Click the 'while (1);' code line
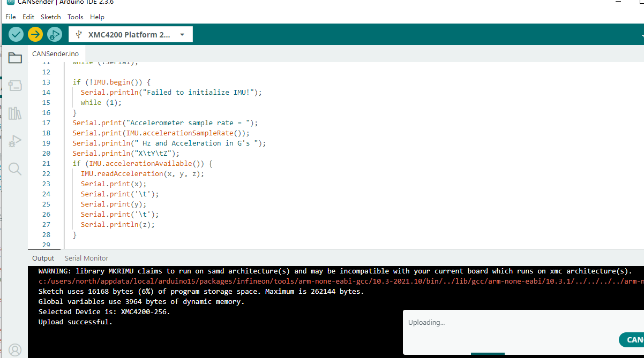644x358 pixels. click(x=101, y=102)
